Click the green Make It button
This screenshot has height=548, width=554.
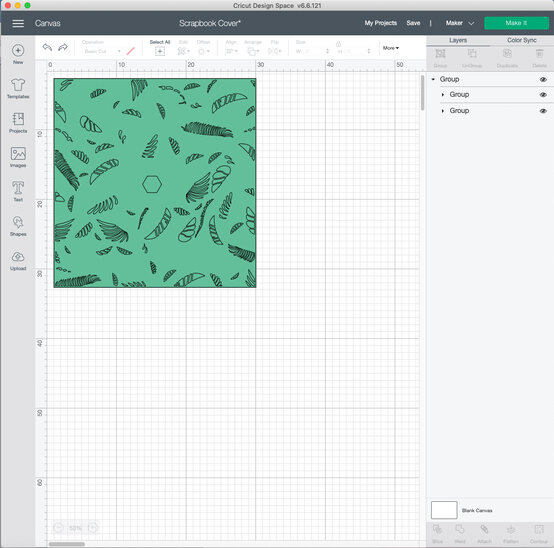(x=516, y=23)
